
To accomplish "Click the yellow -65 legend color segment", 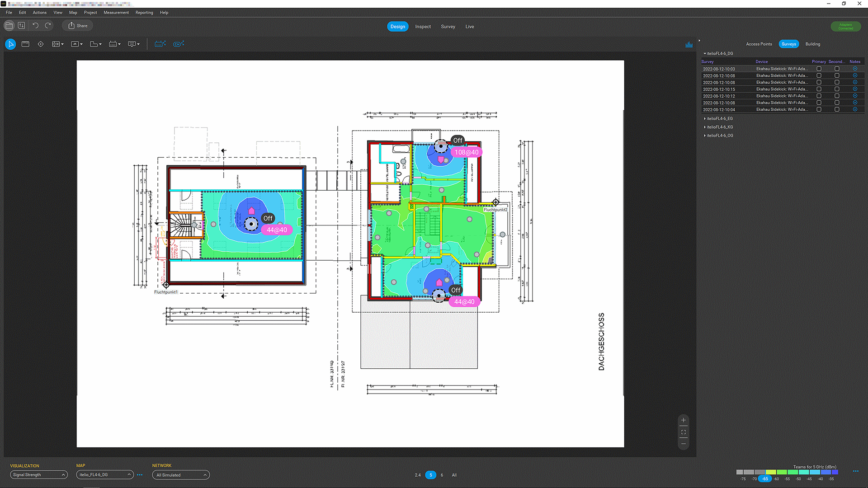I will (771, 472).
